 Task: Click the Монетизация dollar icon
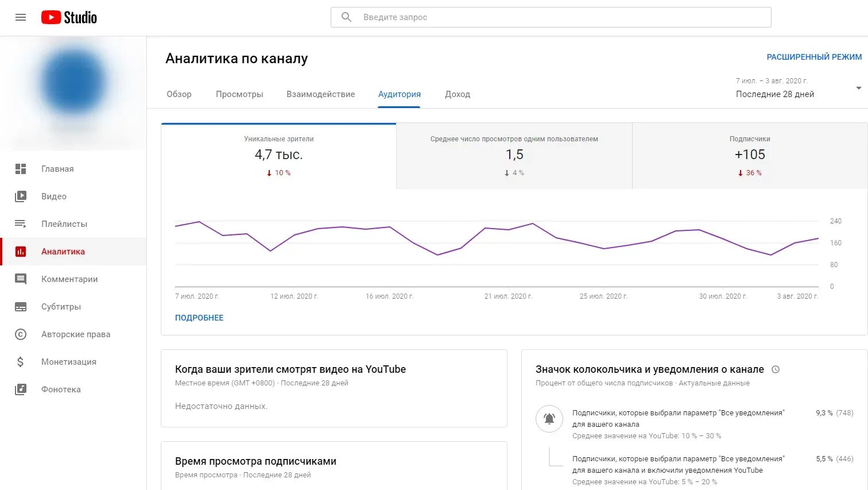(x=21, y=362)
